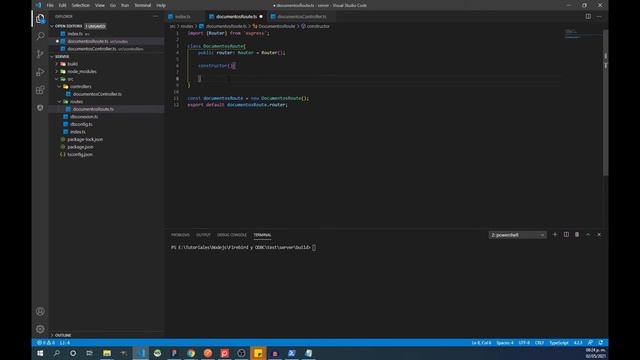This screenshot has width=640, height=360.
Task: Open tsconfig.json in the file tree
Action: [80, 155]
